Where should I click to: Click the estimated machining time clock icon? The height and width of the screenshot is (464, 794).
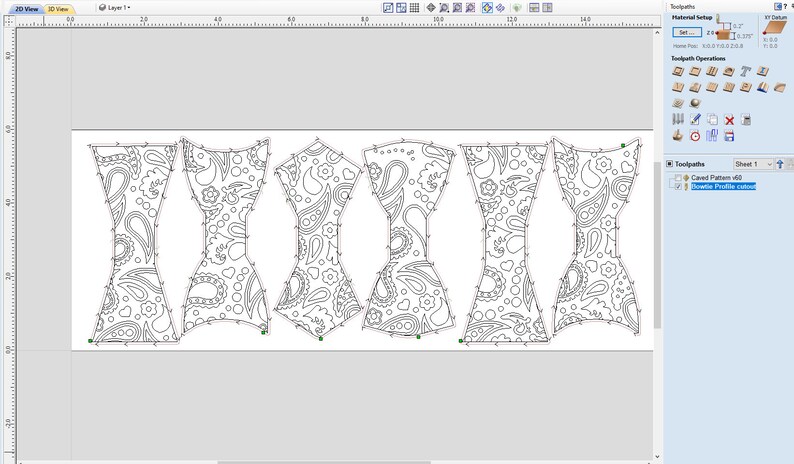pos(695,136)
